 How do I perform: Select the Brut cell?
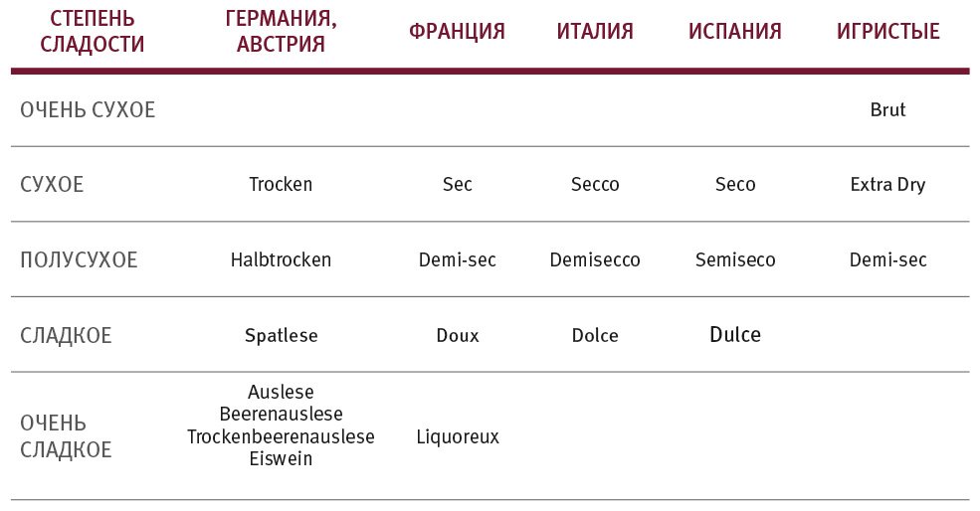(887, 109)
